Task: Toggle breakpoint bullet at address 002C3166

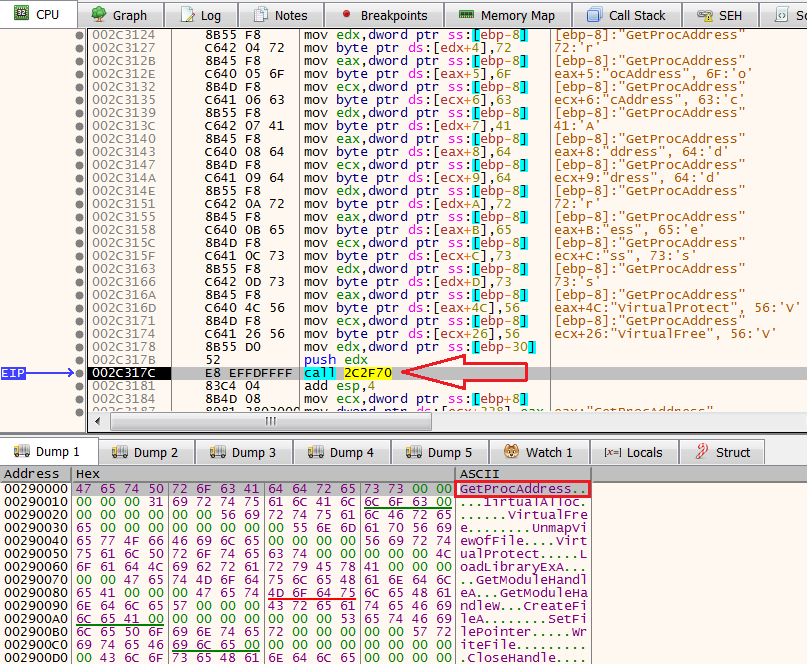Action: [x=79, y=282]
